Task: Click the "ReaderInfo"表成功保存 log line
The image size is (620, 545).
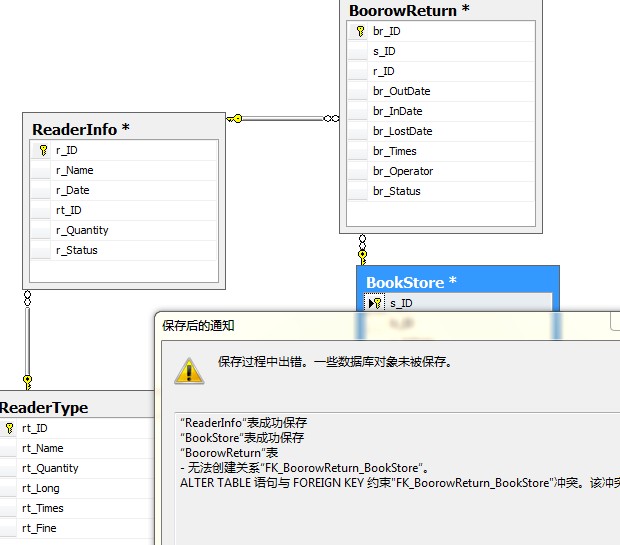Action: pyautogui.click(x=244, y=423)
